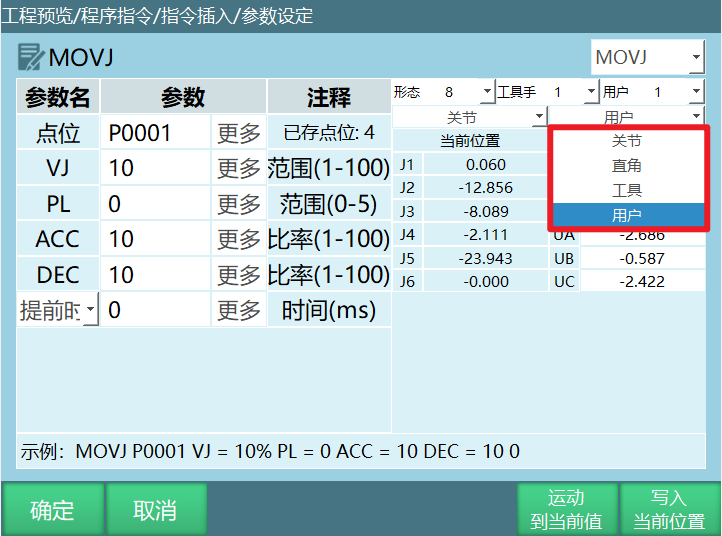Screen dimensions: 722x536
Task: Click the 写入当前位置 button
Action: click(669, 509)
